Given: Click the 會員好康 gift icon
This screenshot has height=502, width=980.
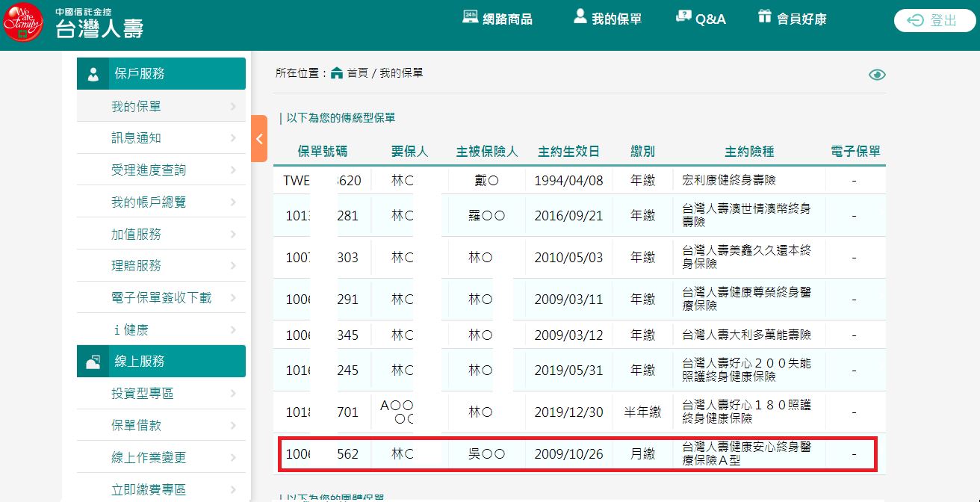Looking at the screenshot, I should [763, 16].
